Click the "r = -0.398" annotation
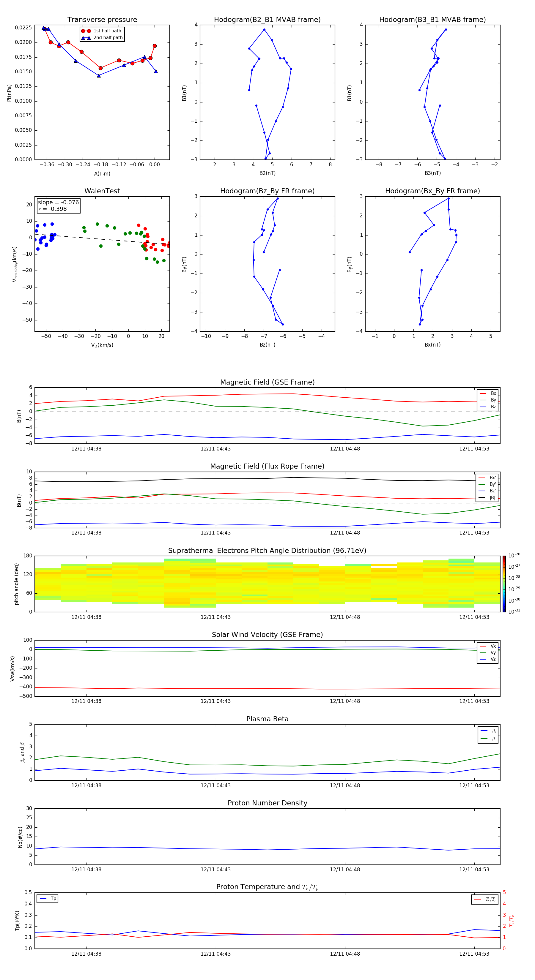The image size is (535, 980). point(53,209)
